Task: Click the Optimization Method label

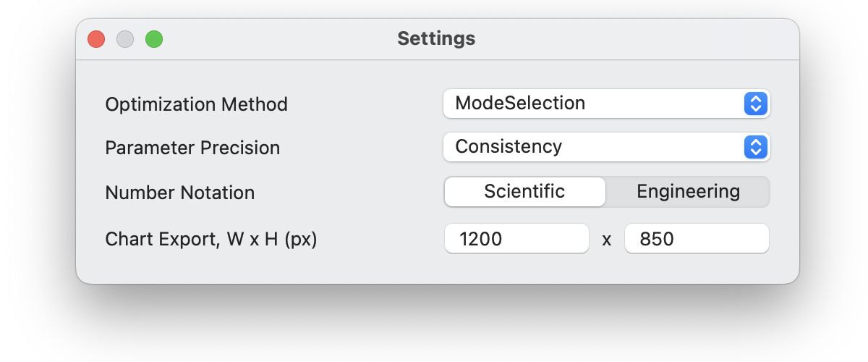Action: (196, 104)
